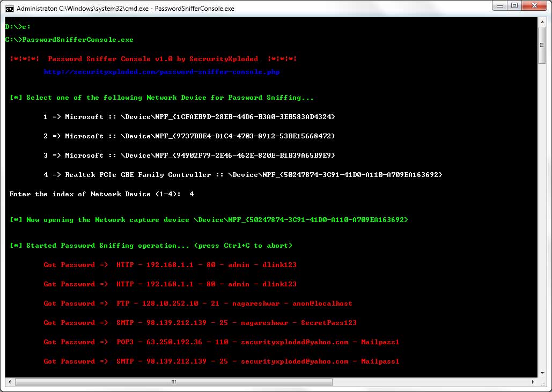This screenshot has height=392, width=552.
Task: Click the Realtek PCIe GBE Family Controller line
Action: tap(242, 175)
